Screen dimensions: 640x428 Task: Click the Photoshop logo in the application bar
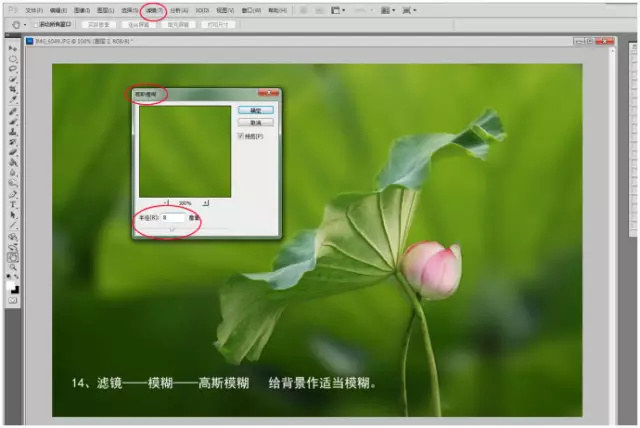[x=13, y=10]
